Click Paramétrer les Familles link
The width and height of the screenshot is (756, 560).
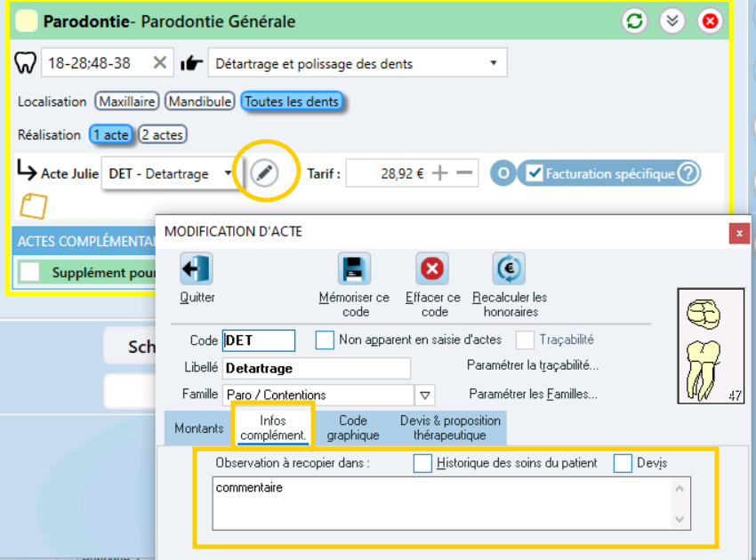click(533, 395)
